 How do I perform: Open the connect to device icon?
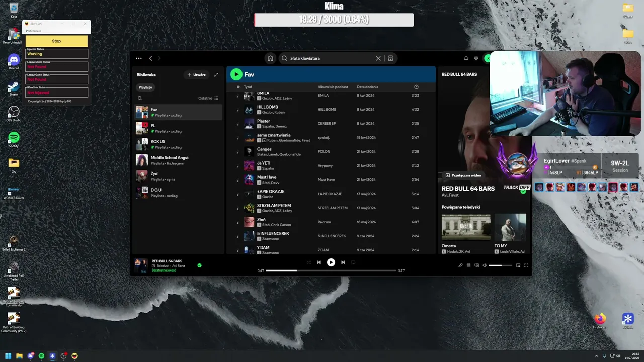point(476,265)
